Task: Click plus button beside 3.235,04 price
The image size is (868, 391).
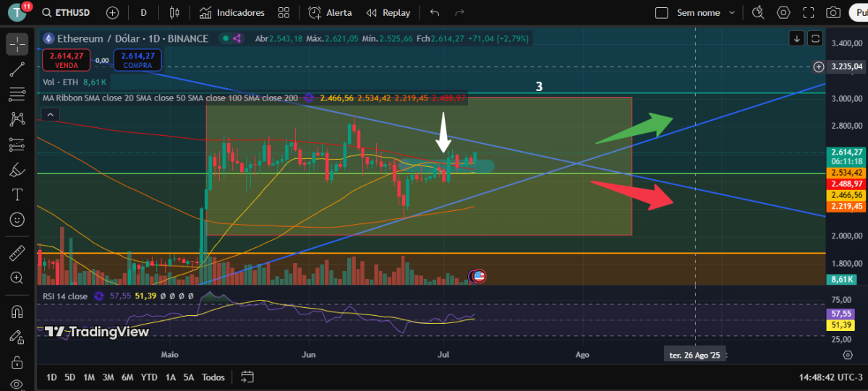Action: [819, 66]
